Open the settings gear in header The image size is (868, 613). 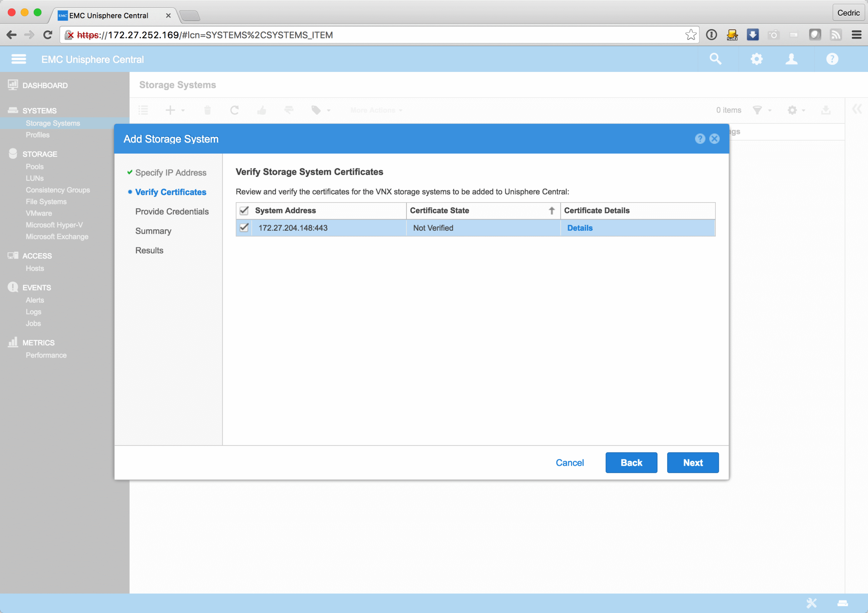756,59
